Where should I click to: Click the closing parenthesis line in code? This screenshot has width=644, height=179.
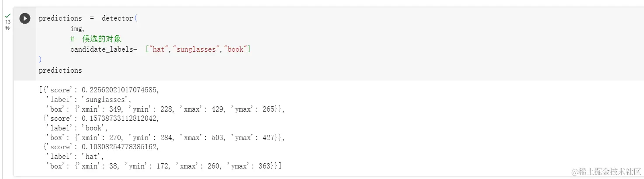[40, 60]
